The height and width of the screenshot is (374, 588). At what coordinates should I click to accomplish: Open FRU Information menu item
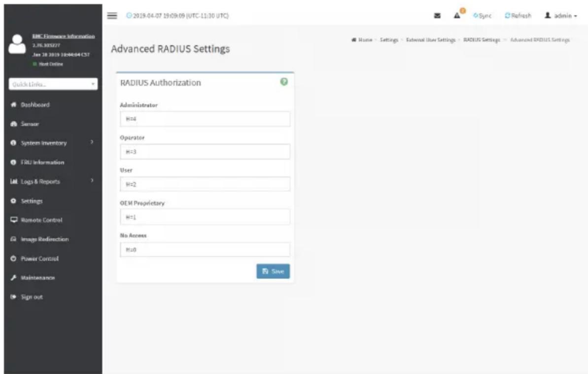point(42,162)
